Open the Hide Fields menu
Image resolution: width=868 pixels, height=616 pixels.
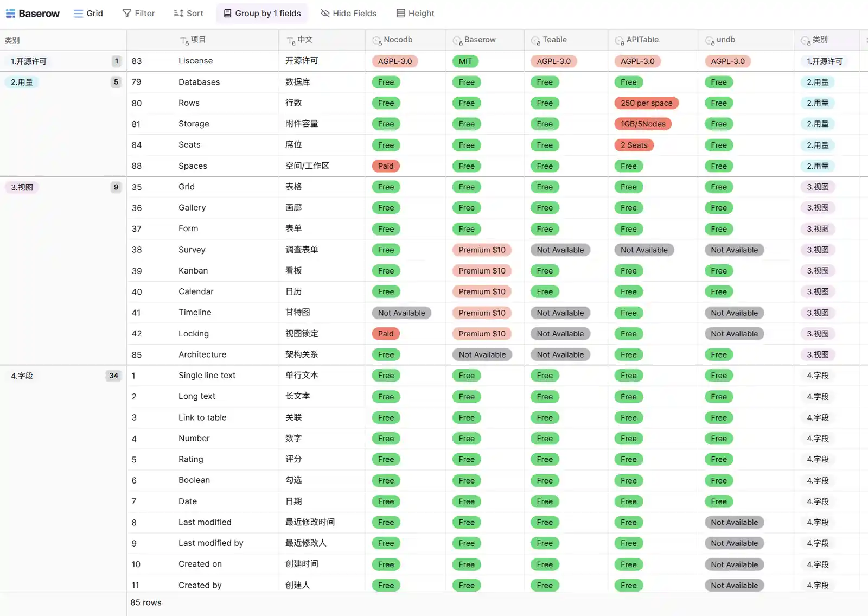tap(349, 14)
